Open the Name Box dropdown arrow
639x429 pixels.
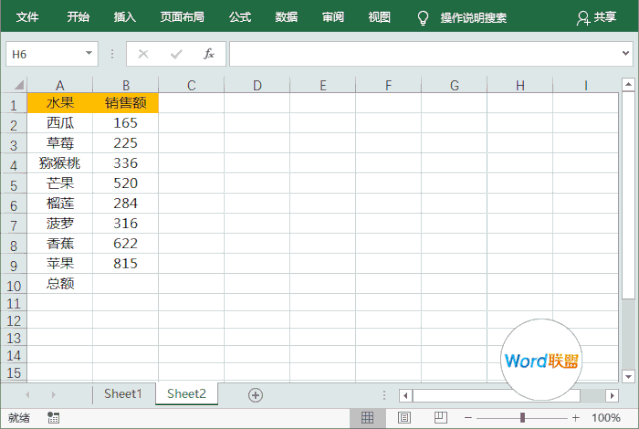[x=89, y=54]
